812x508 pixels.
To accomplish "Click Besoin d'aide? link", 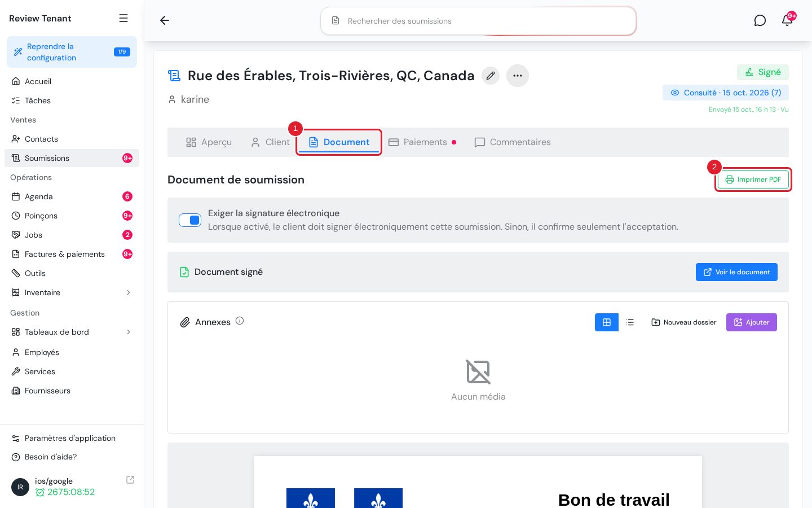I will pyautogui.click(x=72, y=457).
